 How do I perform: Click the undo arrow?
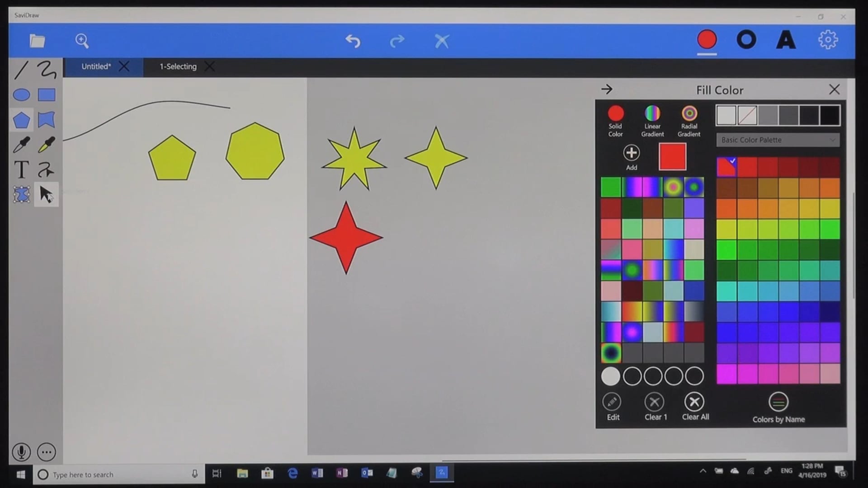click(353, 41)
